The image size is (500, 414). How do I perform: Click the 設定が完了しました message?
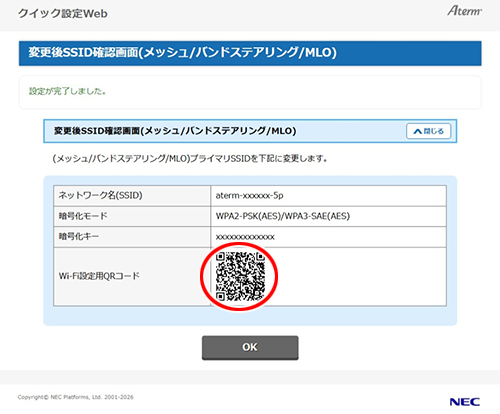(67, 91)
